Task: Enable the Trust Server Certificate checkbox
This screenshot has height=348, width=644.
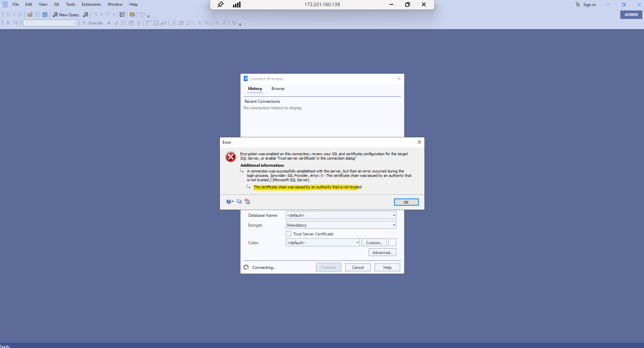Action: (x=289, y=234)
